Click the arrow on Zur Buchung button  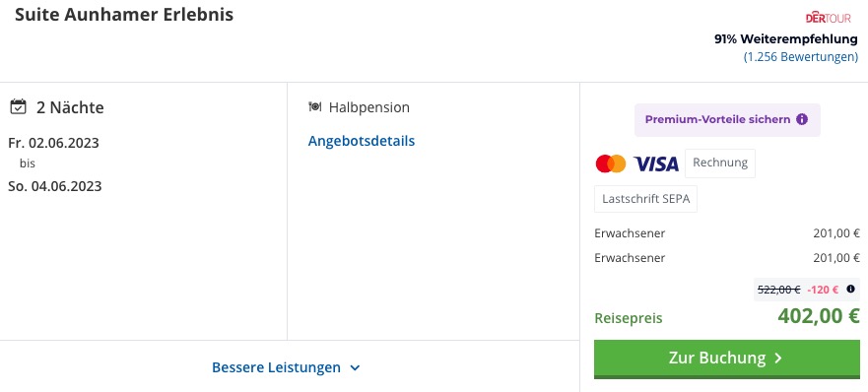click(777, 359)
